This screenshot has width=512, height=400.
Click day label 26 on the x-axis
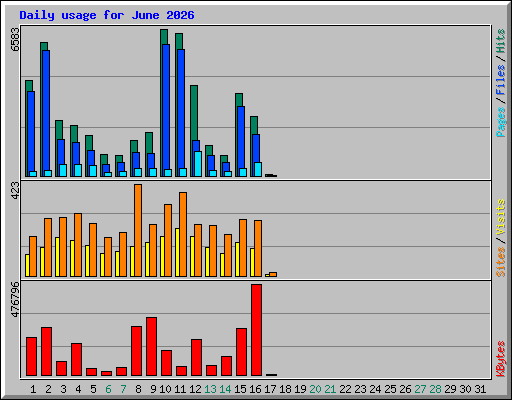tap(405, 389)
